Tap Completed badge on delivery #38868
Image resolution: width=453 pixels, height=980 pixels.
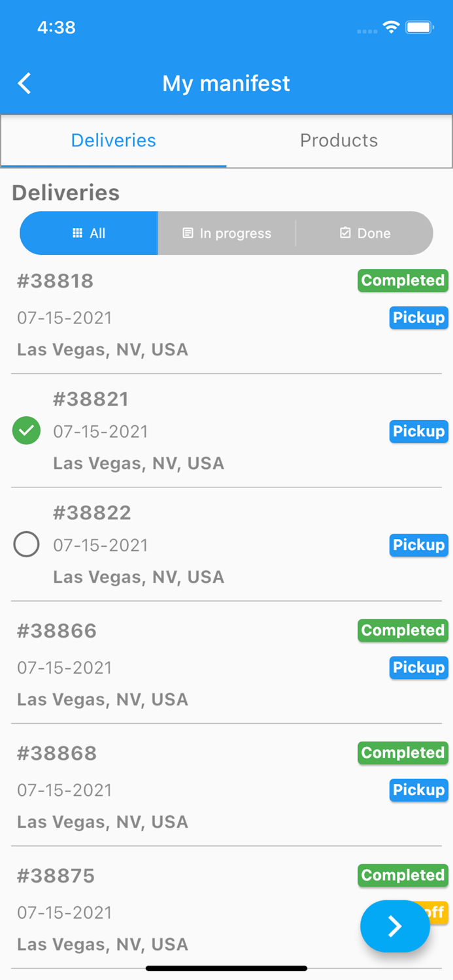click(403, 753)
